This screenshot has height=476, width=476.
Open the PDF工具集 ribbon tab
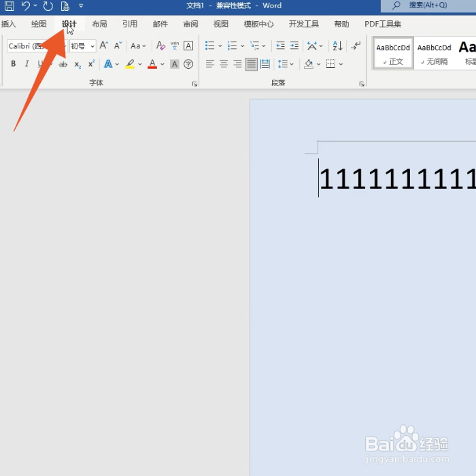click(383, 24)
